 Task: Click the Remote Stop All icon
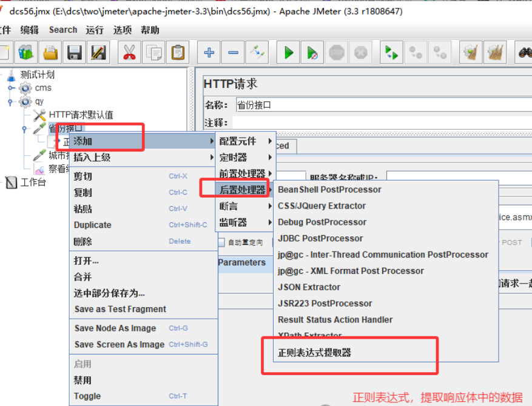416,53
